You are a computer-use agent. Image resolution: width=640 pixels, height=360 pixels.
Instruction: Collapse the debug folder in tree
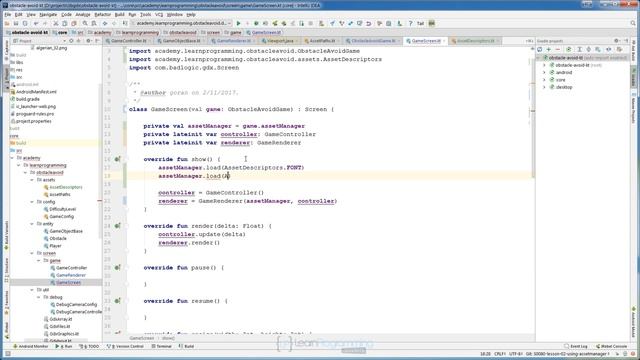pyautogui.click(x=39, y=297)
